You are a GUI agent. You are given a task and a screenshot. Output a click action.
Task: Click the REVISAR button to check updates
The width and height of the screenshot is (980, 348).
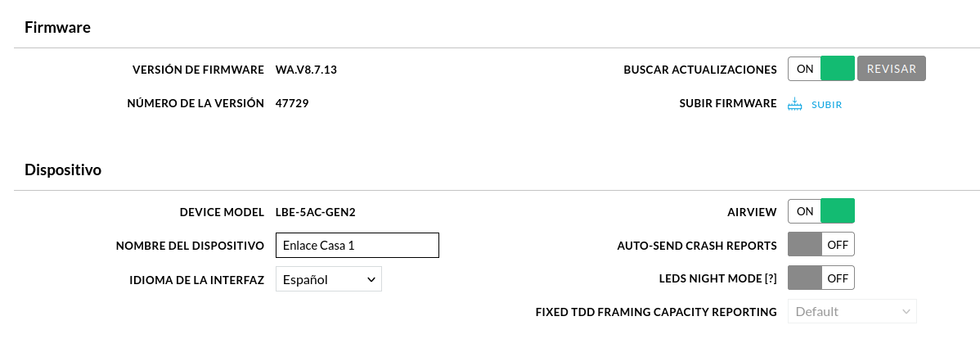click(x=892, y=69)
